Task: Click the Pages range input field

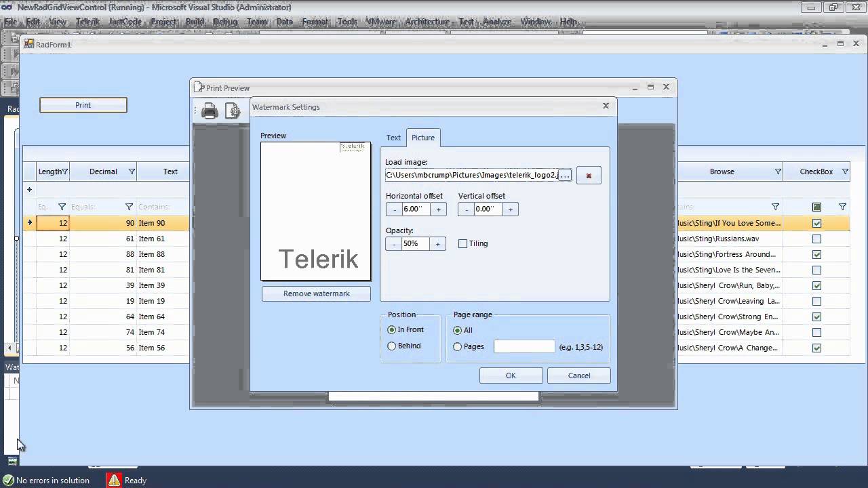Action: pos(524,346)
